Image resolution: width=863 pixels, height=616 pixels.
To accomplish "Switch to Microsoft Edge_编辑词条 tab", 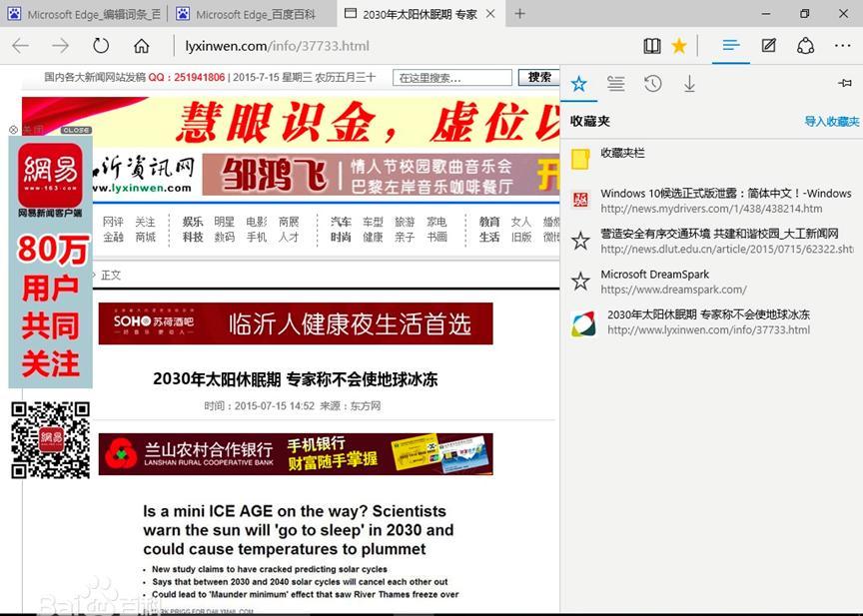I will (x=84, y=14).
